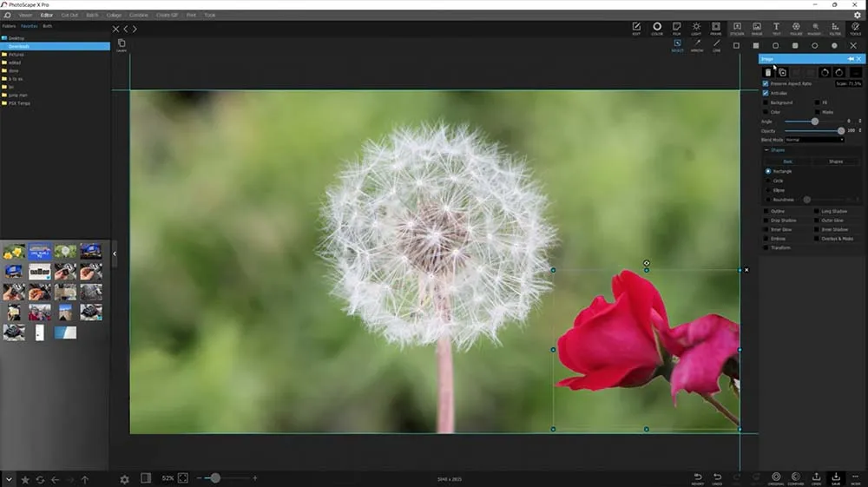868x487 pixels.
Task: Select the Frame tool icon
Action: point(716,29)
